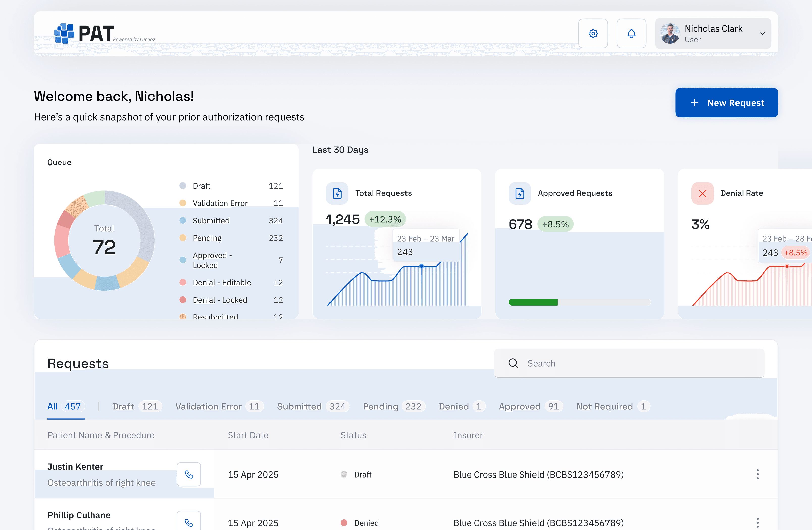This screenshot has height=530, width=812.
Task: Select the Not Required tab
Action: click(x=612, y=406)
